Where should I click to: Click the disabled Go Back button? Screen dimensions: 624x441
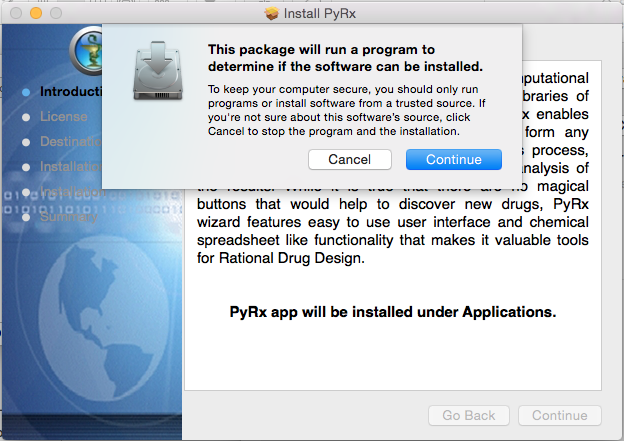(x=469, y=416)
